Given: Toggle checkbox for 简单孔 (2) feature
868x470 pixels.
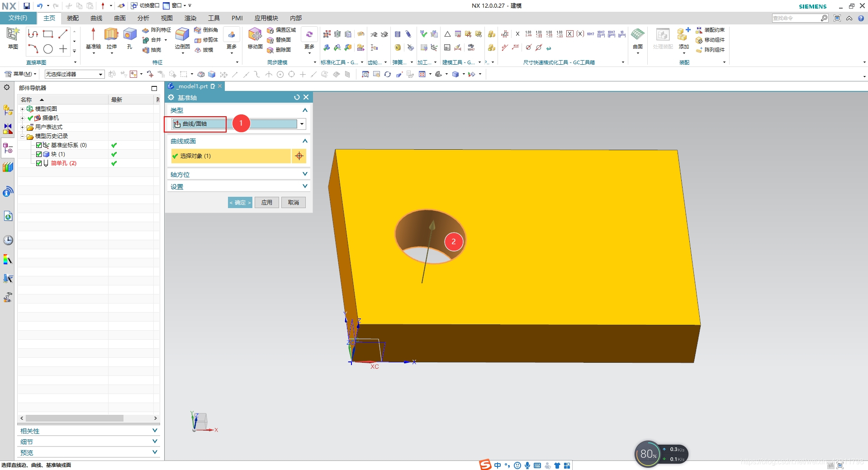Looking at the screenshot, I should tap(39, 163).
